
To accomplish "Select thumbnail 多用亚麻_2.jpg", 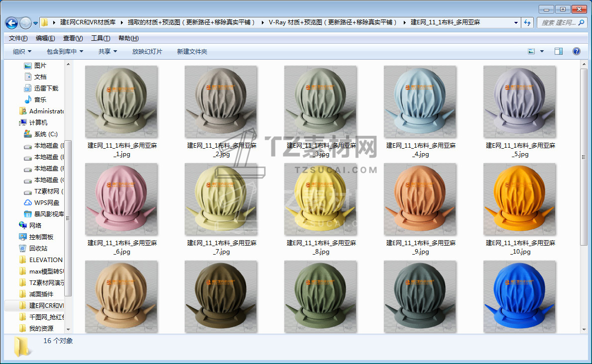I will click(x=221, y=102).
